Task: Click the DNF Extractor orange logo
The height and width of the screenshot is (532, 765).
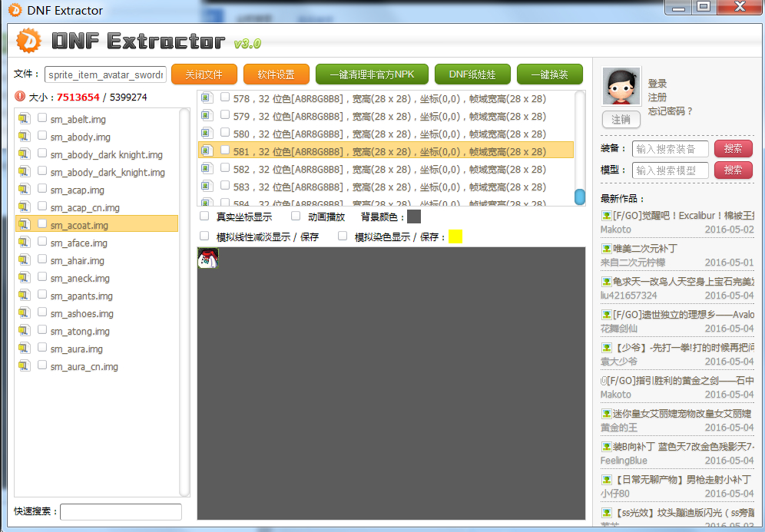Action: click(x=28, y=40)
